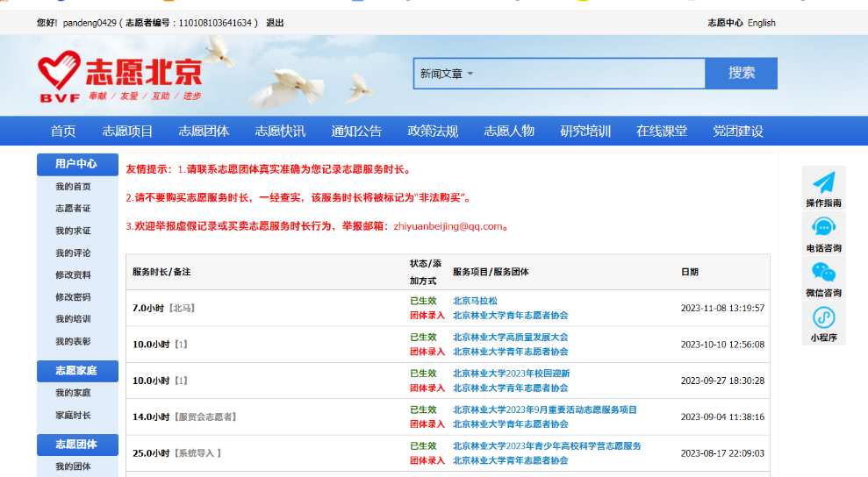Select date 2023-10-10 12:56:08
The image size is (868, 477).
[722, 345]
